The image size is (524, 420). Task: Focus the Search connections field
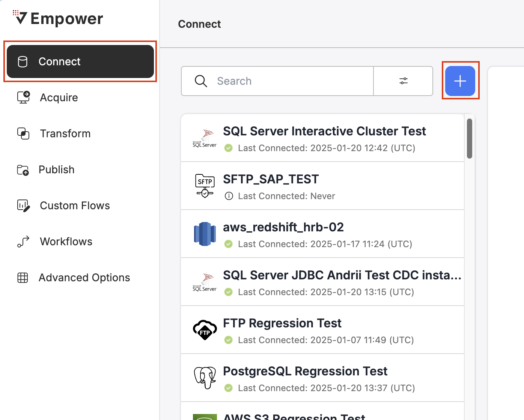[x=277, y=81]
